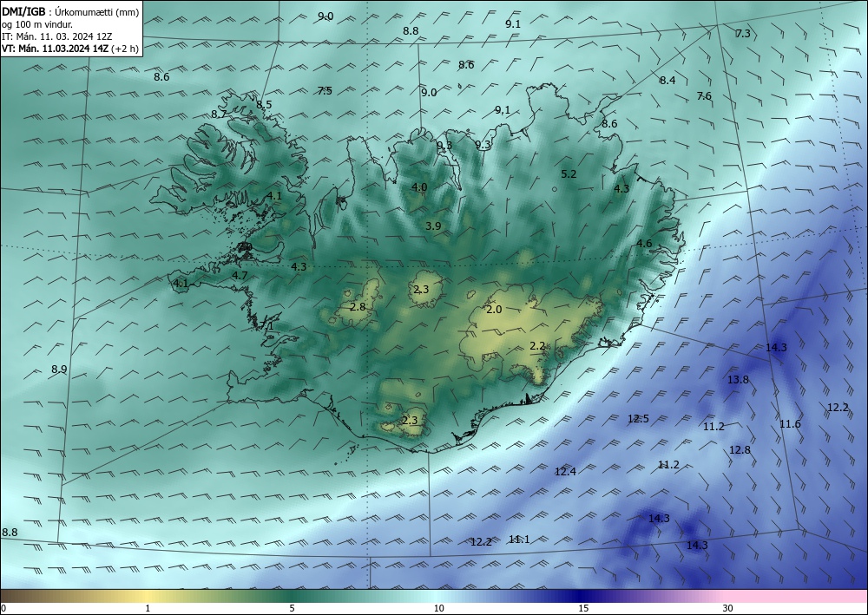Click the 13.8 value label
This screenshot has height=615, width=868.
pos(738,380)
